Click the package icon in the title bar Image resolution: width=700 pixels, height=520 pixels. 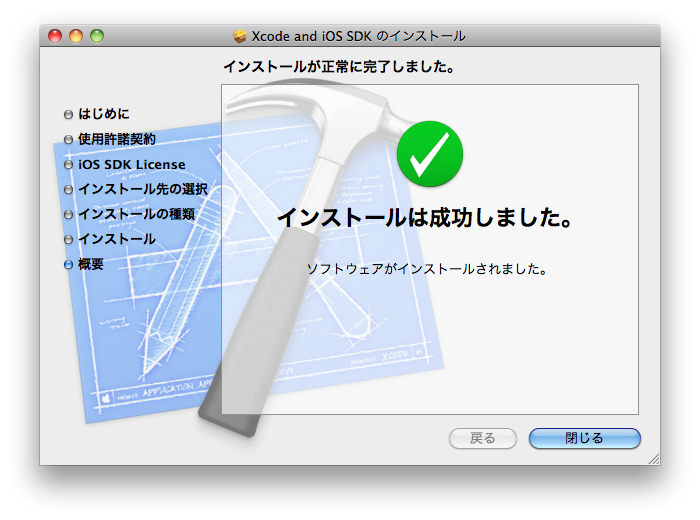(x=240, y=36)
